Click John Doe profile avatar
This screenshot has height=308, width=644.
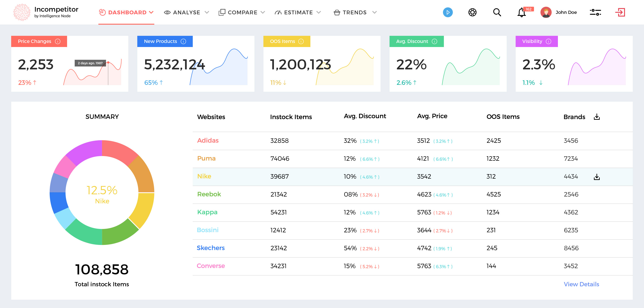[546, 12]
